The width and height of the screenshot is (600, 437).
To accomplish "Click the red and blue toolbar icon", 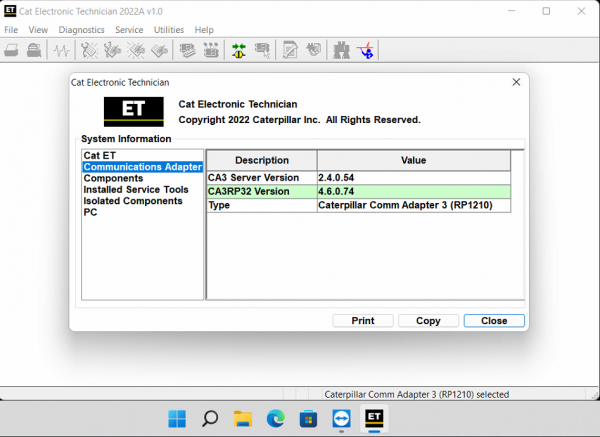I will [365, 50].
